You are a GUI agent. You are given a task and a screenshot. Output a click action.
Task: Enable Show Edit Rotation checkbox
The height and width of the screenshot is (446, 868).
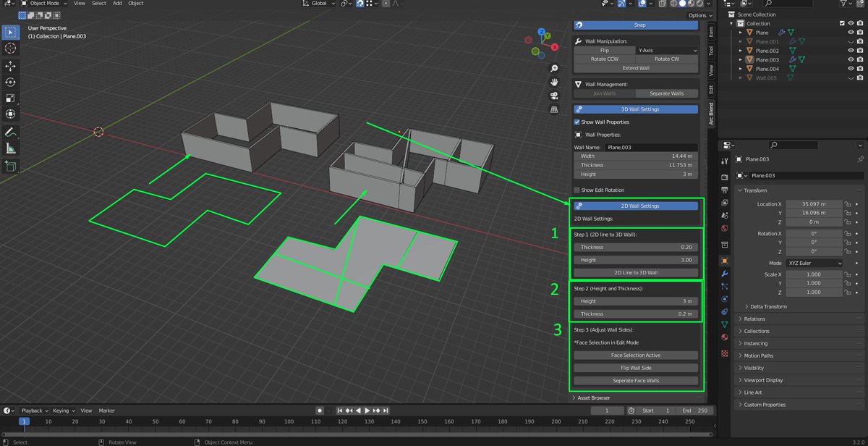(x=577, y=190)
